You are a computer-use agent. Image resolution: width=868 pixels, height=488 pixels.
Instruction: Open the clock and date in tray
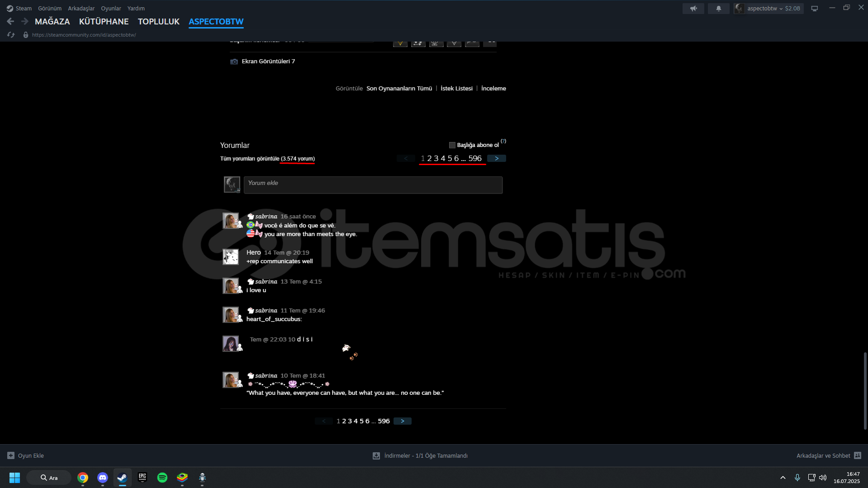point(846,478)
